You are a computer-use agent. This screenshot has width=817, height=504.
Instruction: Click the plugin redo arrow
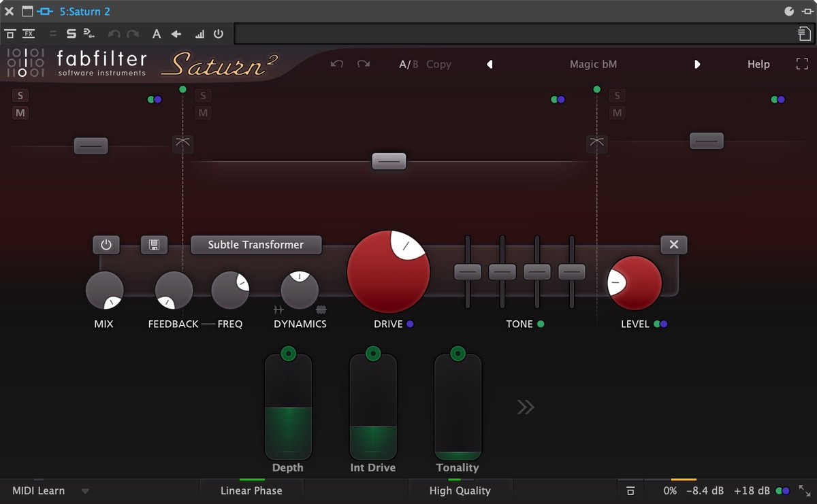(364, 64)
